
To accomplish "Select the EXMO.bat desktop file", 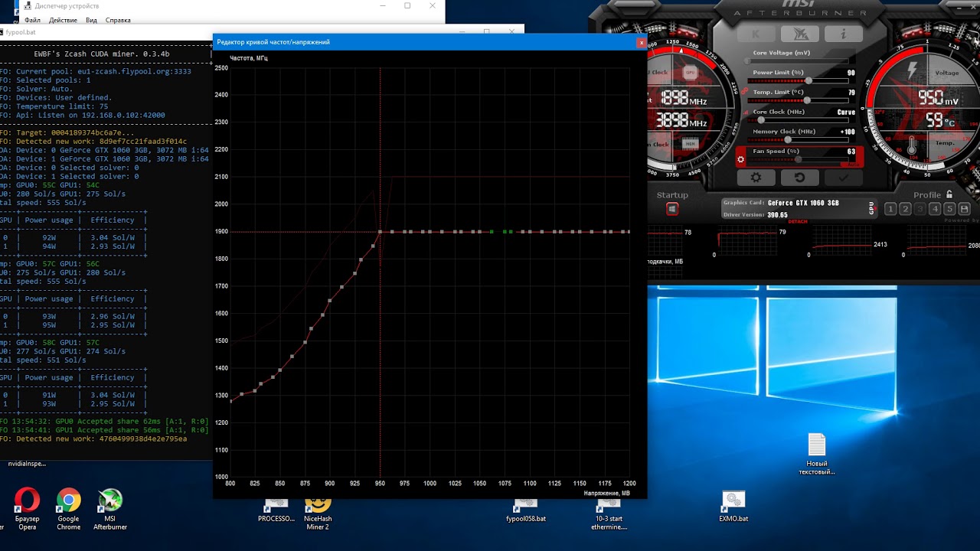I will (x=733, y=507).
